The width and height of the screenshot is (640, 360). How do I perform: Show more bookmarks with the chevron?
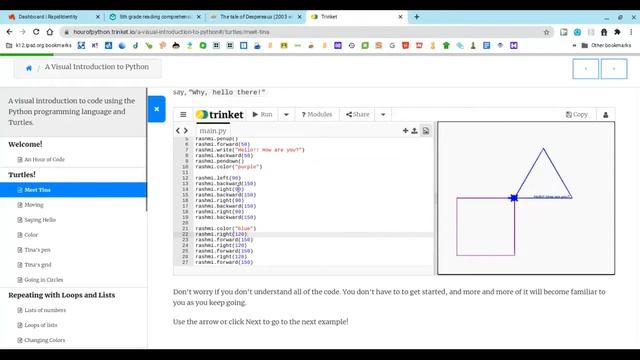pyautogui.click(x=574, y=45)
